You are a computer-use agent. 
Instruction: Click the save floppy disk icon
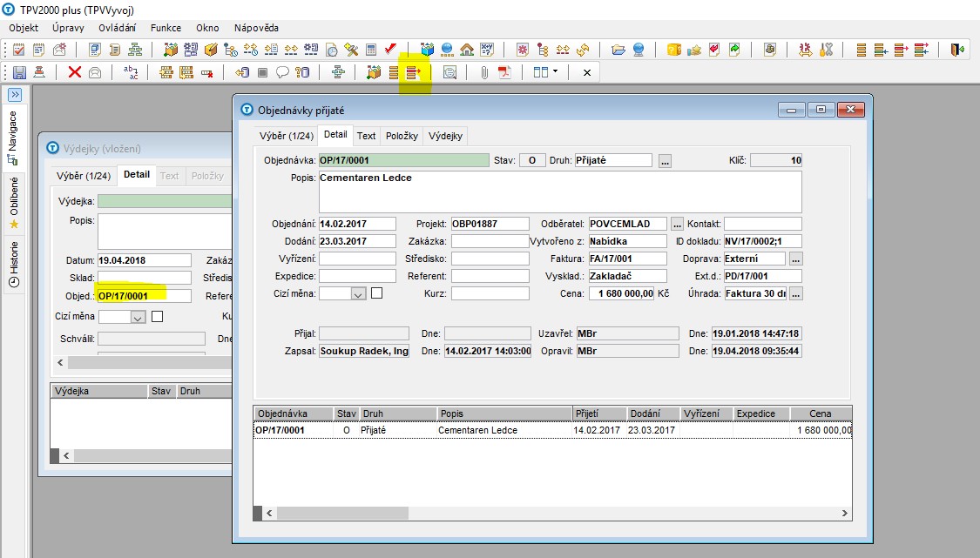pyautogui.click(x=19, y=72)
